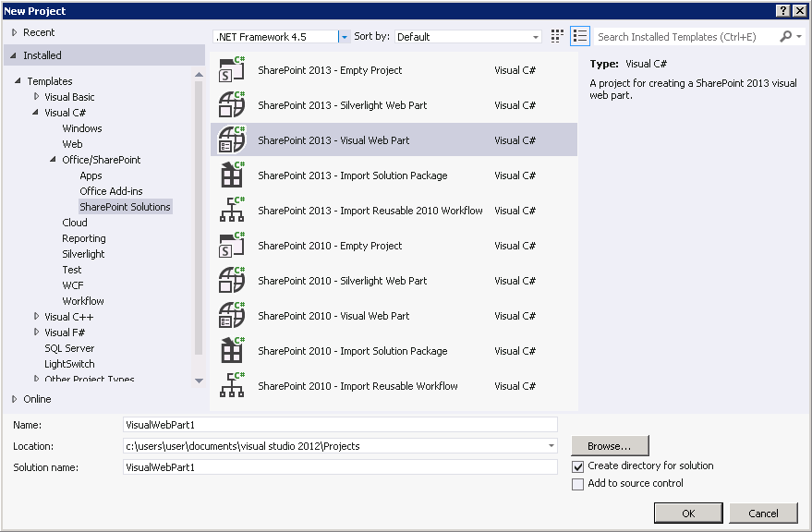Click SharePoint 2013 Import Solution Package icon
This screenshot has width=812, height=532.
(232, 175)
